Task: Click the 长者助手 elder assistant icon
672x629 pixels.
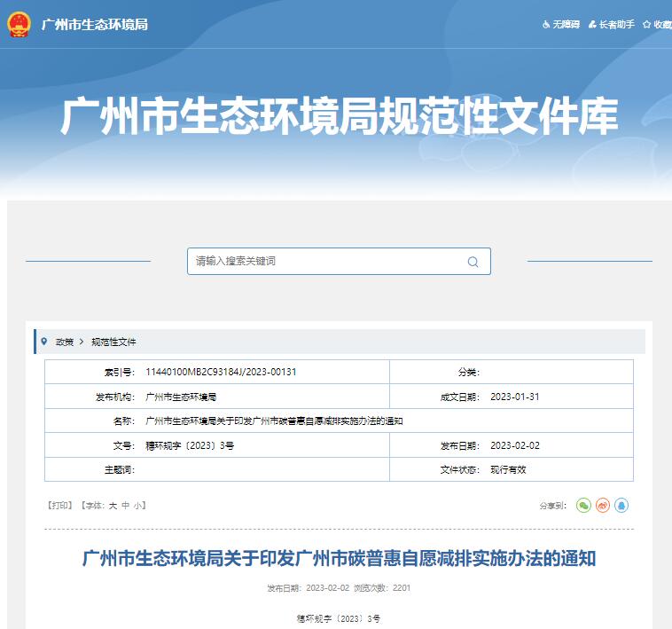Action: pos(592,25)
